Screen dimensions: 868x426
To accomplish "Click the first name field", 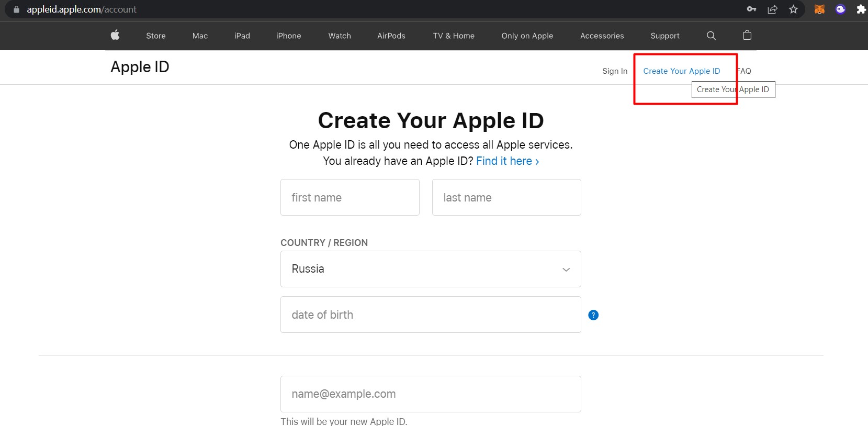I will pyautogui.click(x=350, y=197).
